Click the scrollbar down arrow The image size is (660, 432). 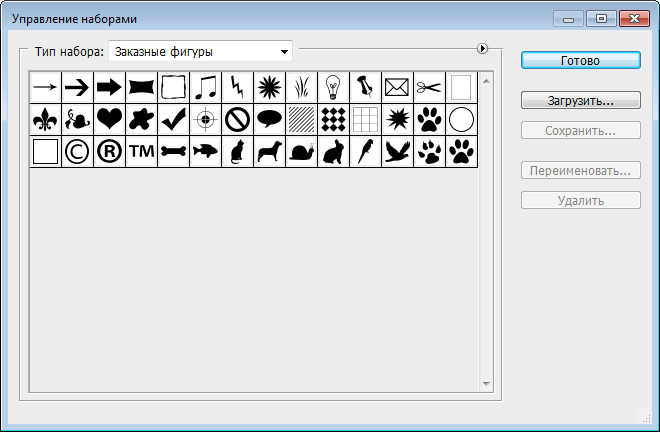(486, 384)
